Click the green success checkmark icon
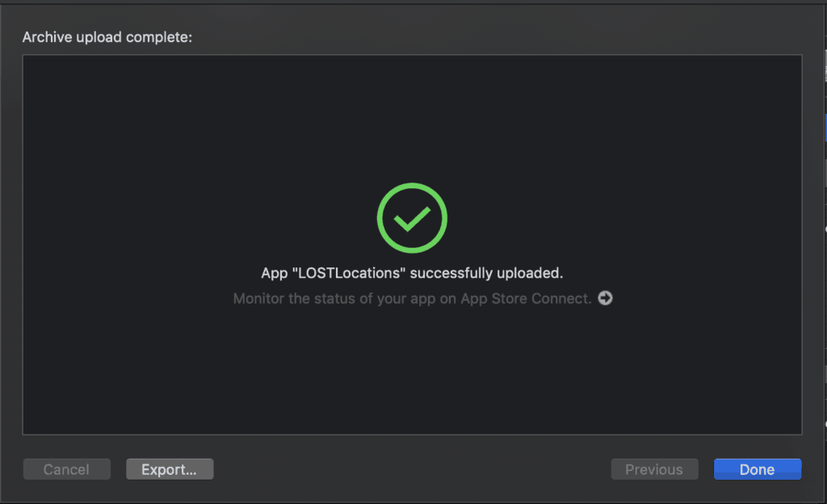Screen dimensions: 827x504 (412, 218)
